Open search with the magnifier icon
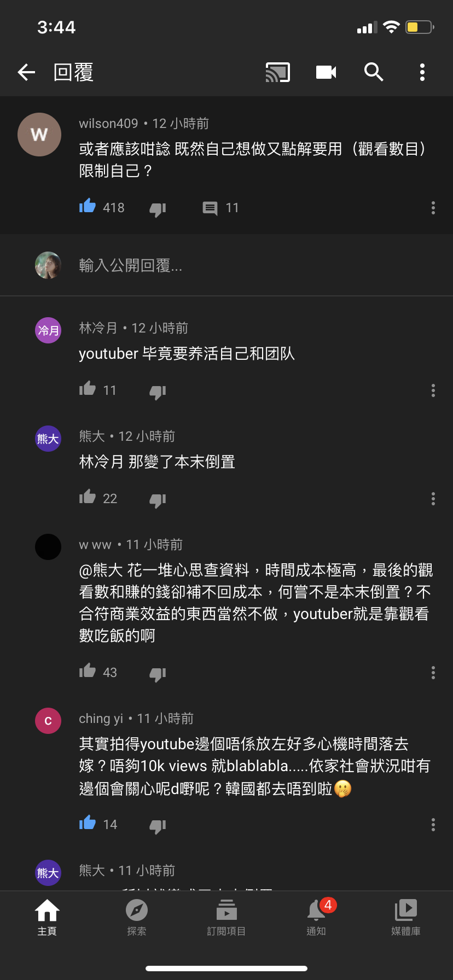 (374, 72)
